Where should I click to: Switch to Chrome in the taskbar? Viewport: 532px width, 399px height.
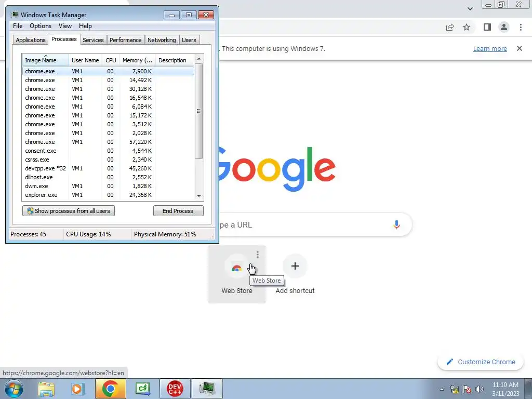pos(110,389)
